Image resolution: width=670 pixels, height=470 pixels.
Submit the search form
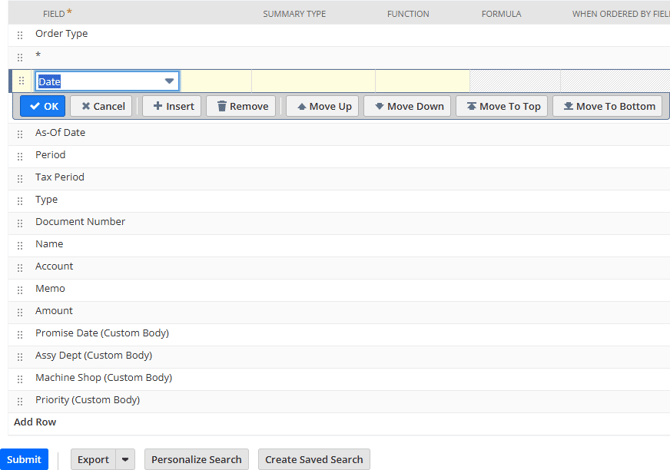24,460
